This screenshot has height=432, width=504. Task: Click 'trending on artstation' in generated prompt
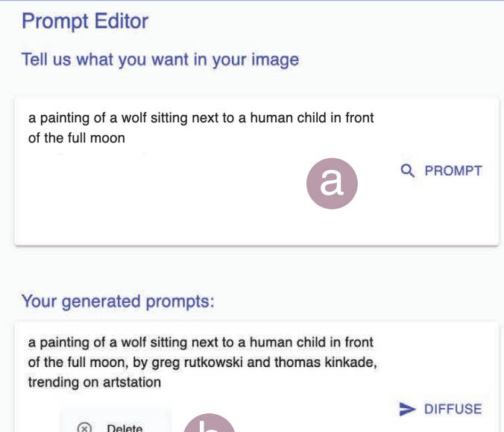pos(94,383)
